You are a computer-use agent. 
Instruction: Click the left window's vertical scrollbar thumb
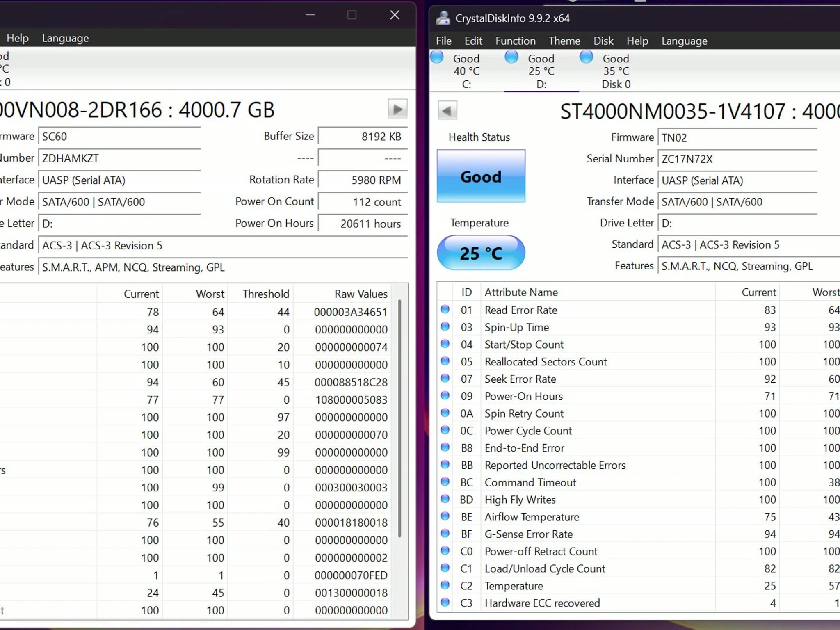click(399, 418)
